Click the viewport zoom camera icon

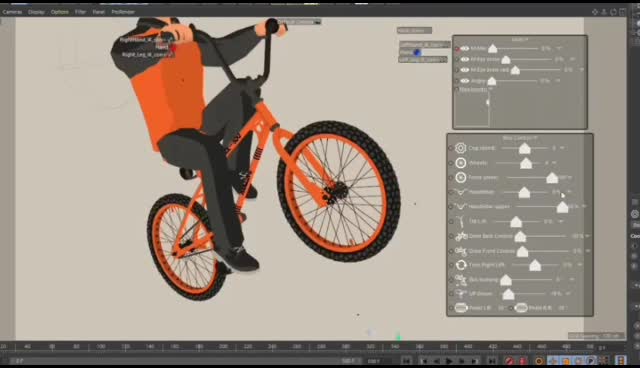point(604,12)
